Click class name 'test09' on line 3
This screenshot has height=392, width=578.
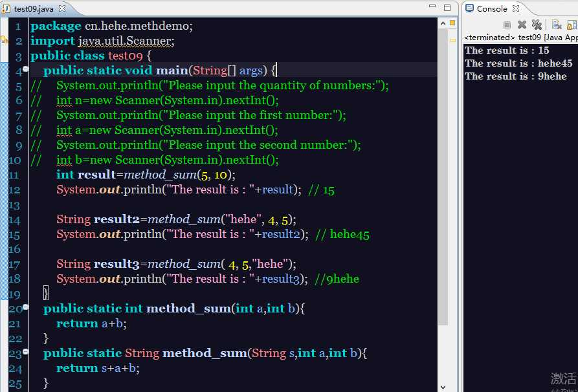126,56
